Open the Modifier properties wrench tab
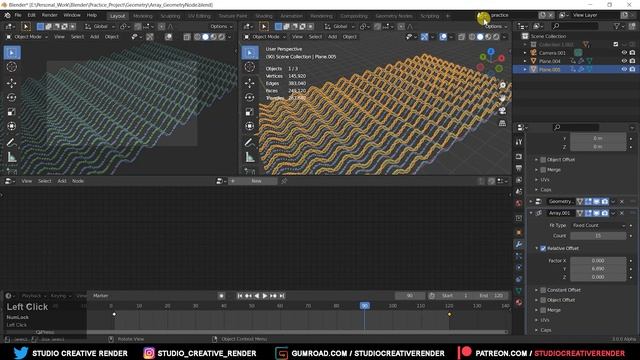This screenshot has height=360, width=640. pos(519,244)
